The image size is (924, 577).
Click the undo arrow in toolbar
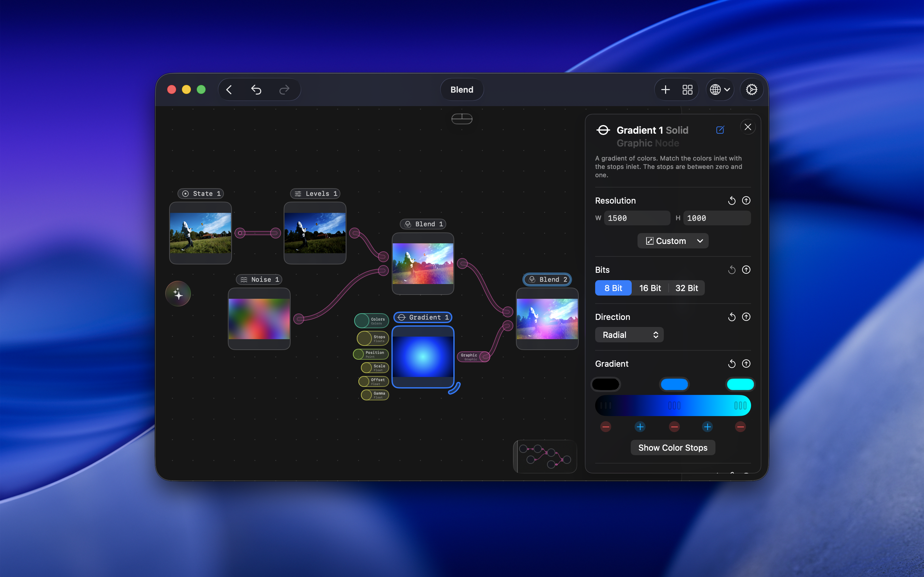256,90
